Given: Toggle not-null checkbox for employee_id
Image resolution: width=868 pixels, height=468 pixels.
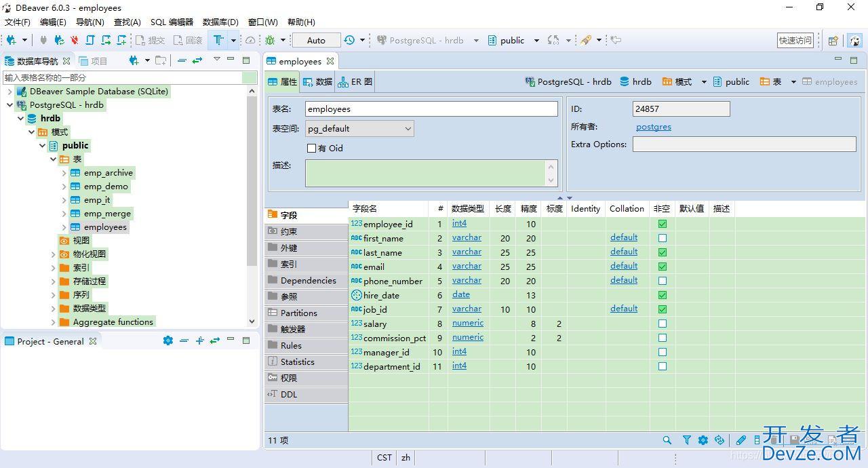Looking at the screenshot, I should coord(663,224).
